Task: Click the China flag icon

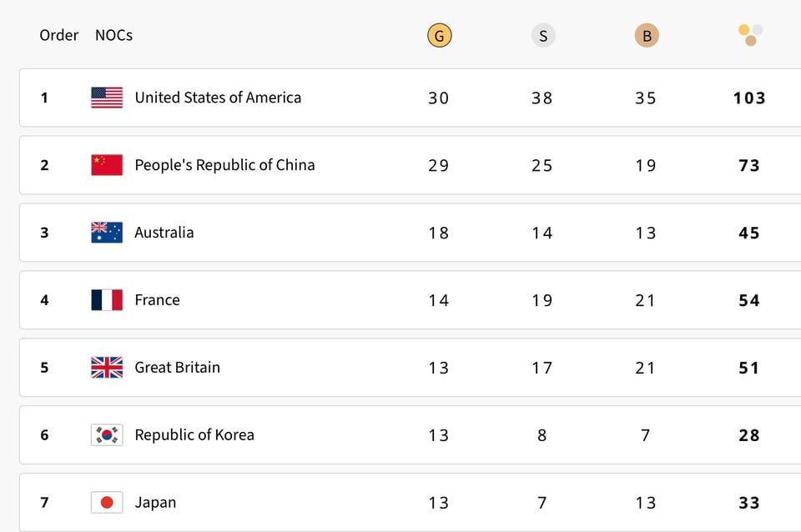Action: click(x=107, y=165)
